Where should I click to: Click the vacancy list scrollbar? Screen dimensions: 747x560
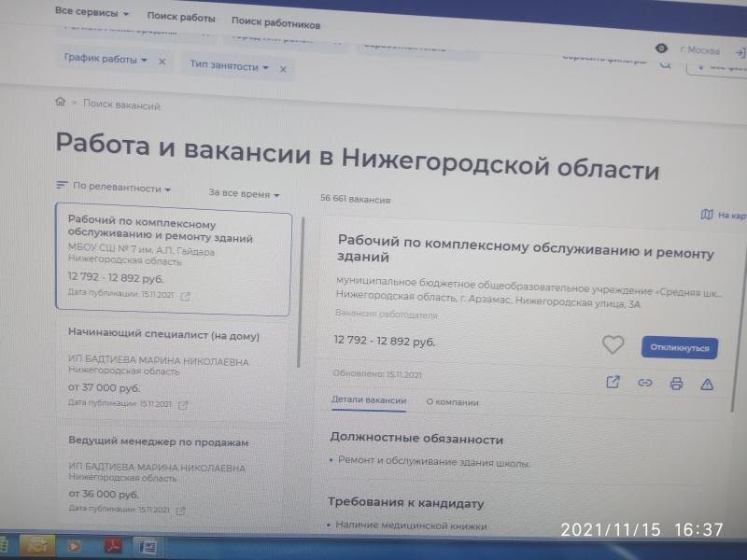301,292
